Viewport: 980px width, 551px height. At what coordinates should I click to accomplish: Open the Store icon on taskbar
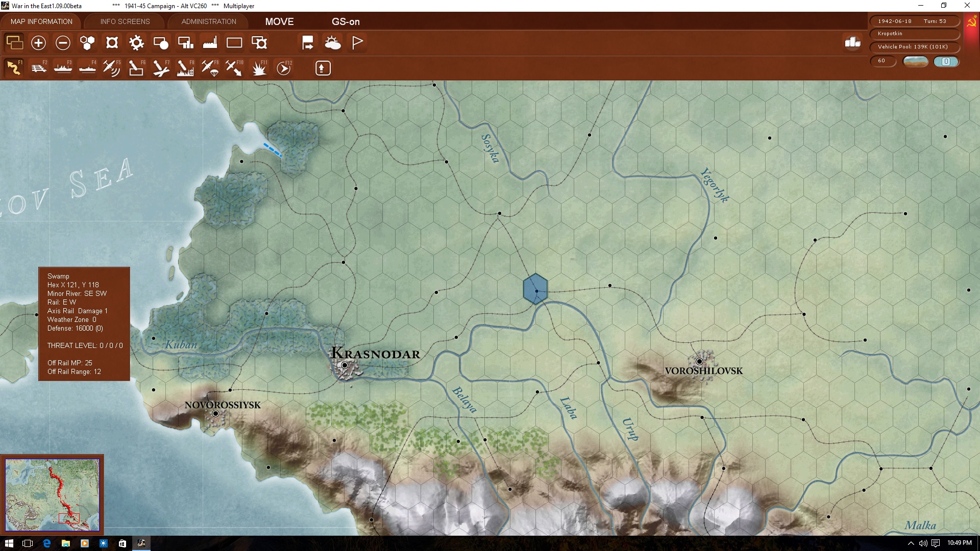[x=122, y=543]
